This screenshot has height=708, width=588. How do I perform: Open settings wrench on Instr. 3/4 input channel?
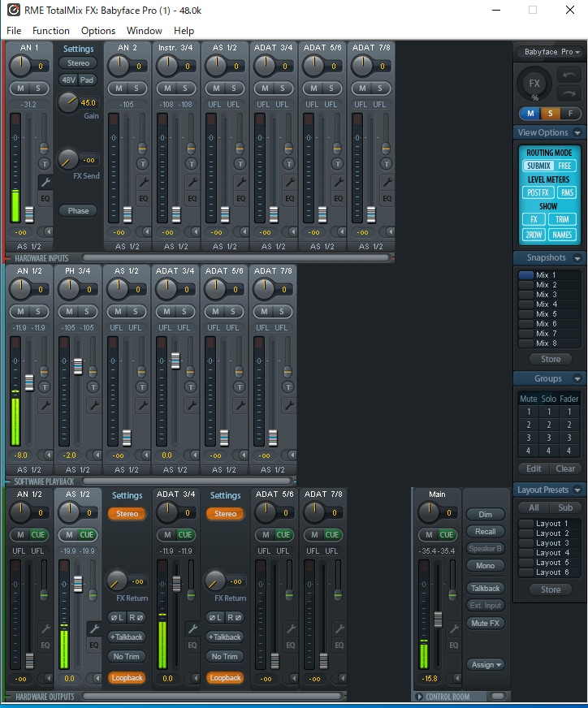coord(192,182)
